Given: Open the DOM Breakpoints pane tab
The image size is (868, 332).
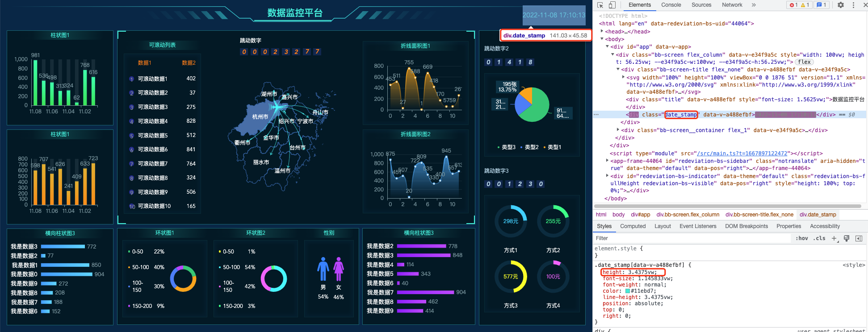Looking at the screenshot, I should pyautogui.click(x=746, y=226).
